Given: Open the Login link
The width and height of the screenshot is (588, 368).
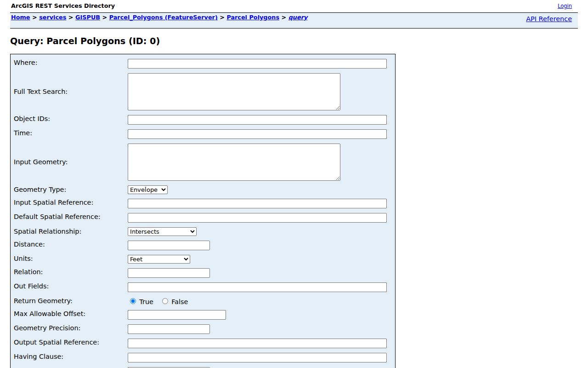Looking at the screenshot, I should click(x=565, y=6).
